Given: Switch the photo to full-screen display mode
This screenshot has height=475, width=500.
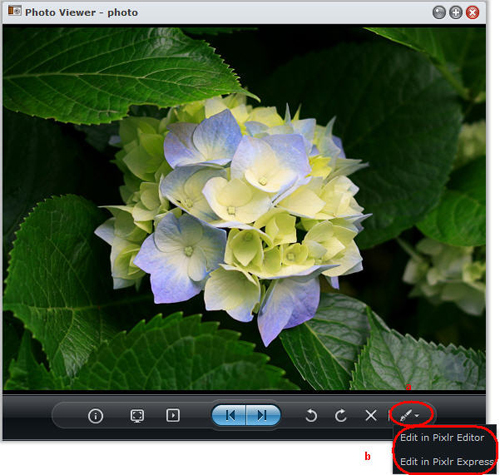Looking at the screenshot, I should point(137,416).
